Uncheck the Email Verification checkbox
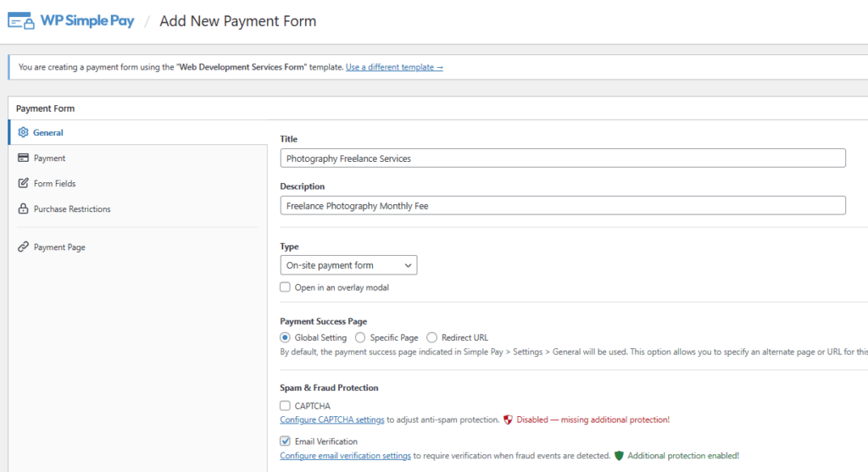This screenshot has width=868, height=472. pyautogui.click(x=286, y=441)
